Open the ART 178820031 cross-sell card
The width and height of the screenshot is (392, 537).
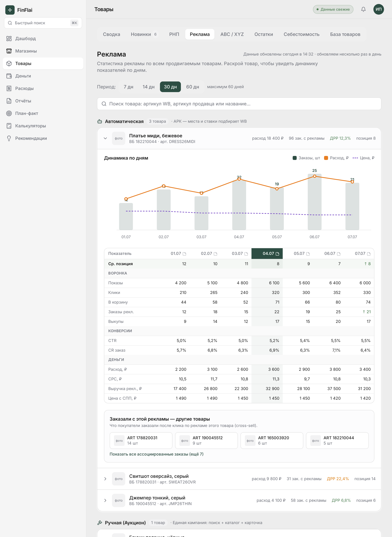141,441
